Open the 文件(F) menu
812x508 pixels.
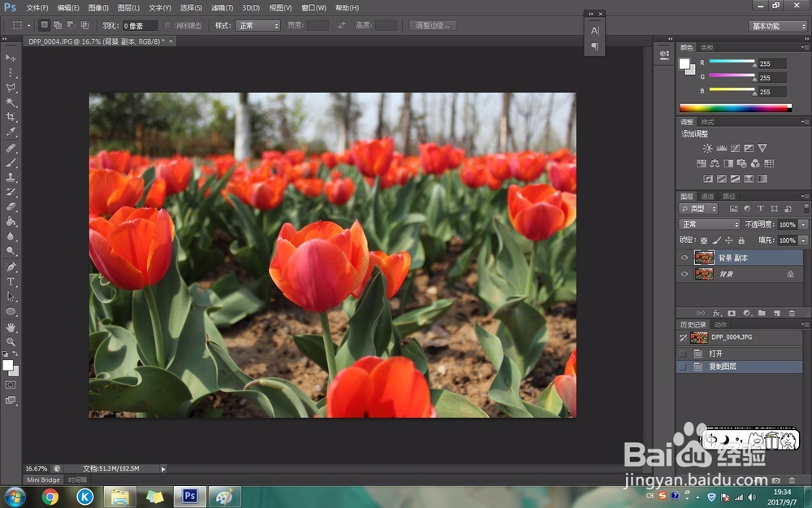37,8
